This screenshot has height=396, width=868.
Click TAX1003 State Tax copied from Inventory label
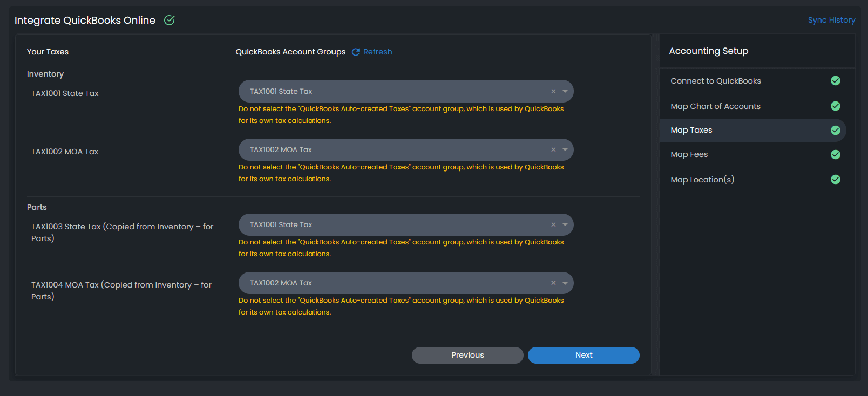coord(122,233)
